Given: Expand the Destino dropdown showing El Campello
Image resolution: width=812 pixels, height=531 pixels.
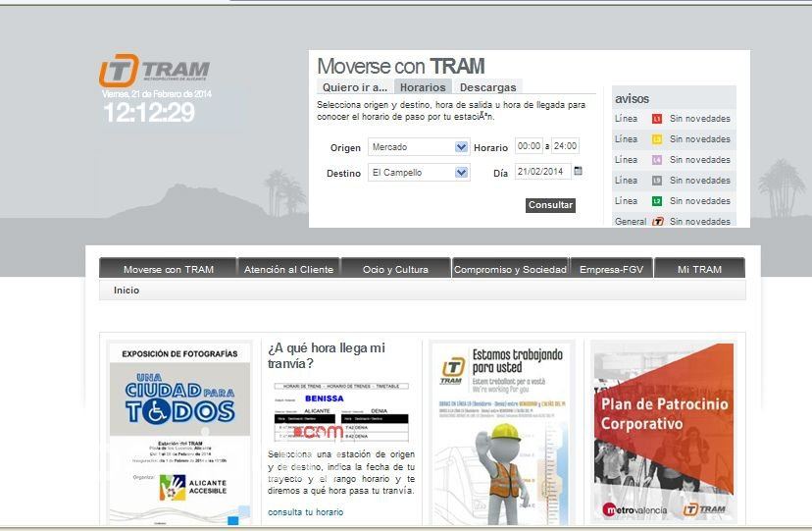Looking at the screenshot, I should pyautogui.click(x=462, y=173).
